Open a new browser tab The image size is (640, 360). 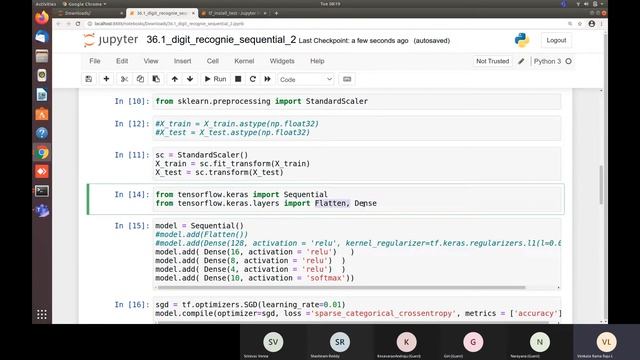point(276,13)
